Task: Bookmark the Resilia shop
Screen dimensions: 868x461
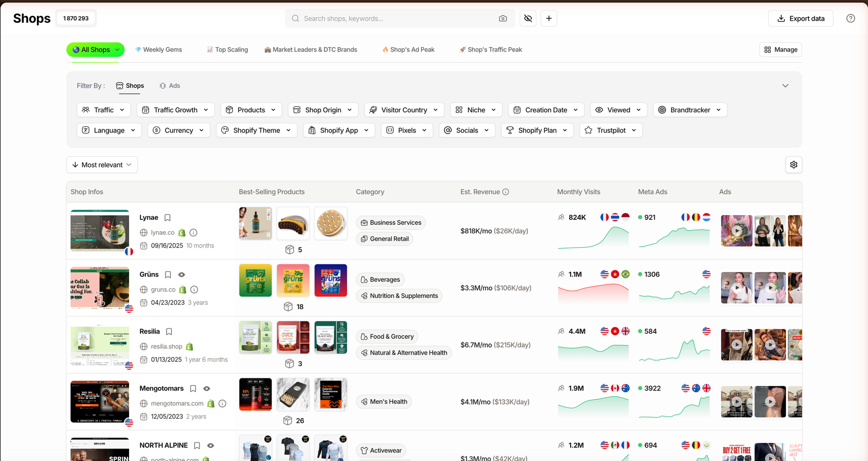Action: 169,332
